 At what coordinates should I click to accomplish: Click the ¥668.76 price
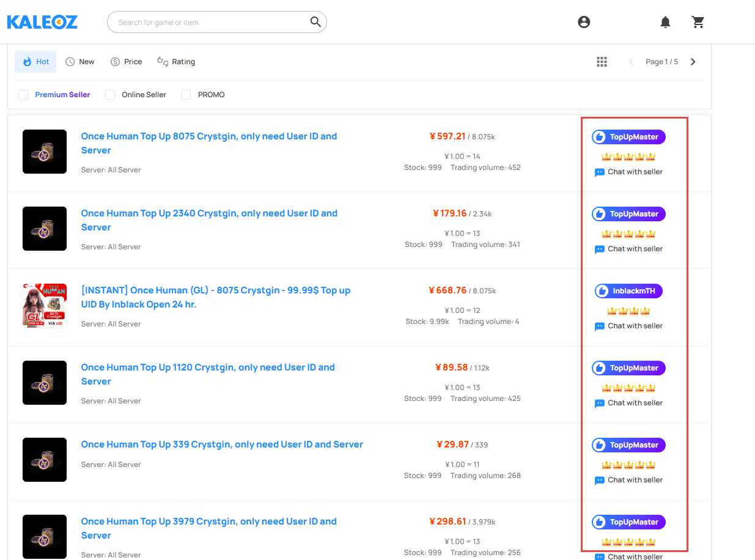tap(447, 290)
